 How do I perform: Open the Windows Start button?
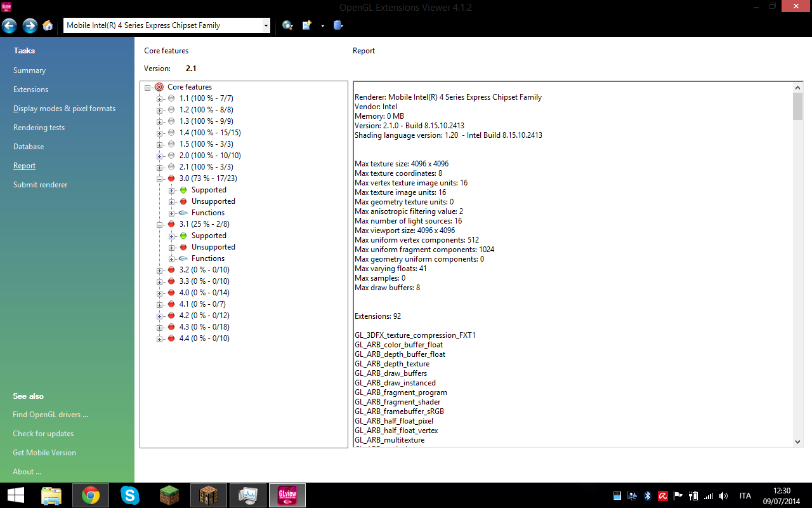[16, 495]
